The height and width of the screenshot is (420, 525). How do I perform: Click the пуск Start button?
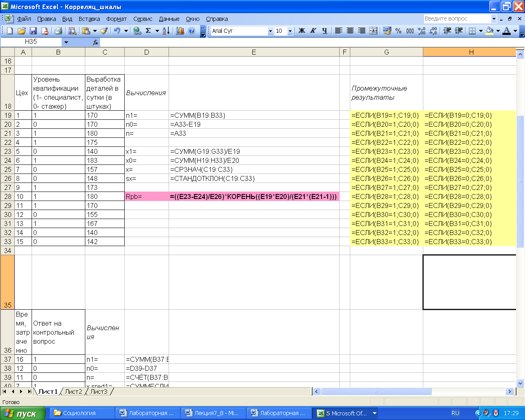pos(22,413)
